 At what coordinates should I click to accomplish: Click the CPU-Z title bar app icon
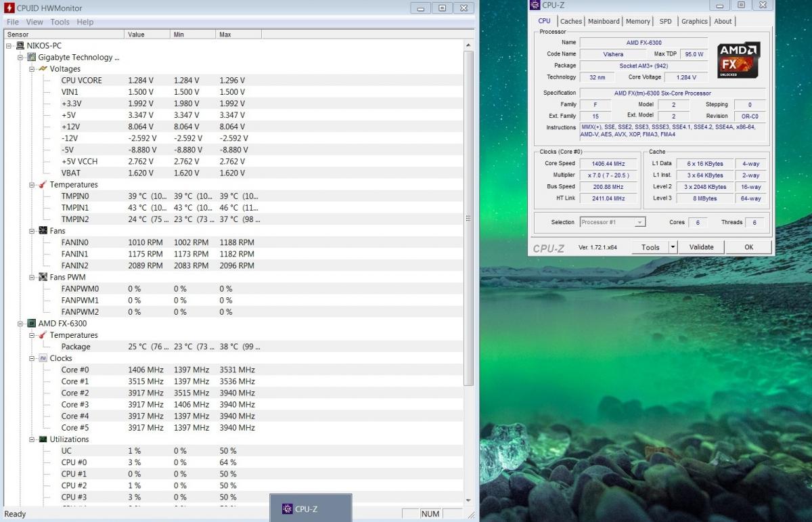535,5
